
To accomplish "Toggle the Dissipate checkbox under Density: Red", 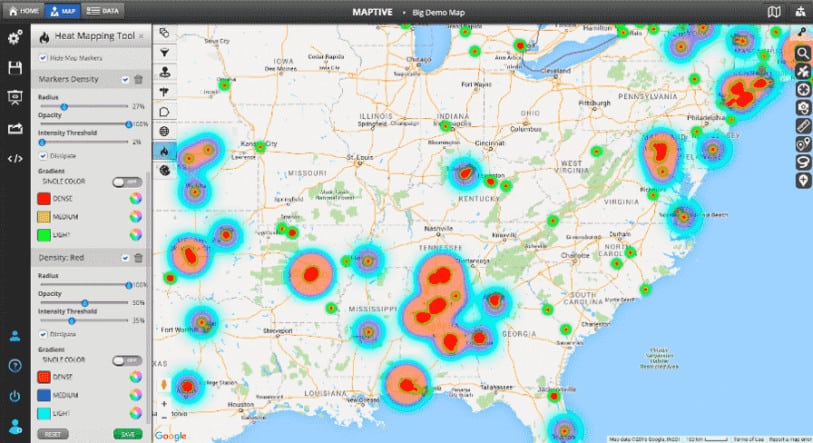I will tap(42, 335).
